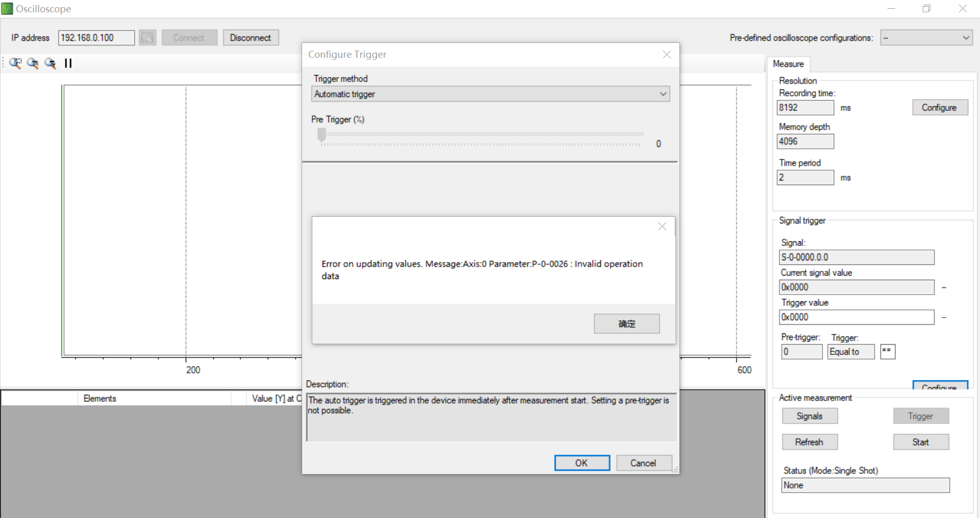
Task: Click the Y-axis zoom magnifier icon
Action: pyautogui.click(x=50, y=63)
